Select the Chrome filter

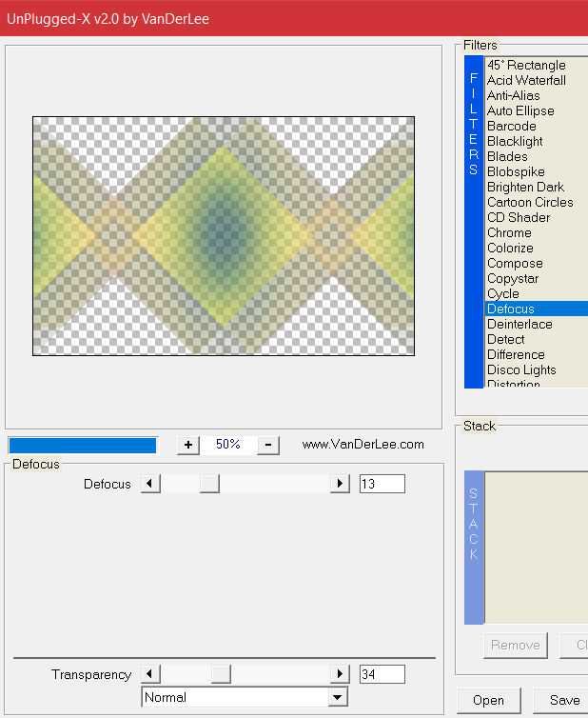point(509,232)
